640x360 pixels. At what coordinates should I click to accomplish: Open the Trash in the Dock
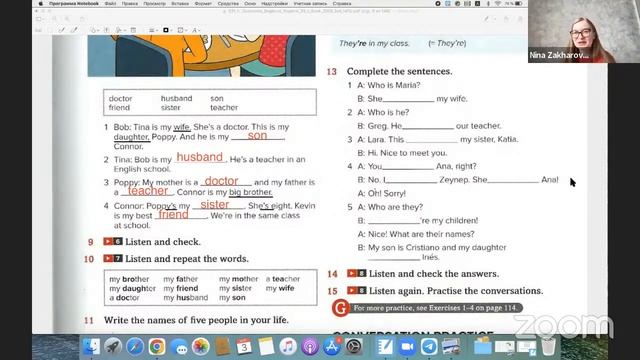(549, 347)
